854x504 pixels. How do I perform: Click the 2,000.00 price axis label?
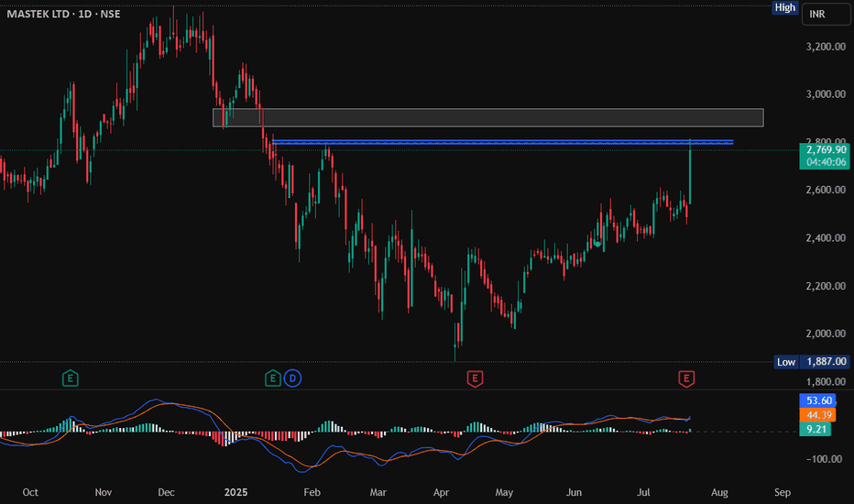826,334
